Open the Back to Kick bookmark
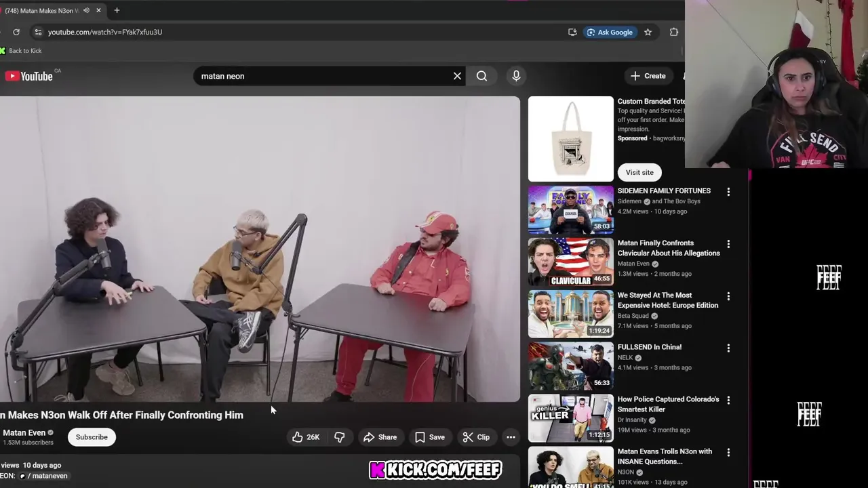Viewport: 868px width, 488px height. 21,51
